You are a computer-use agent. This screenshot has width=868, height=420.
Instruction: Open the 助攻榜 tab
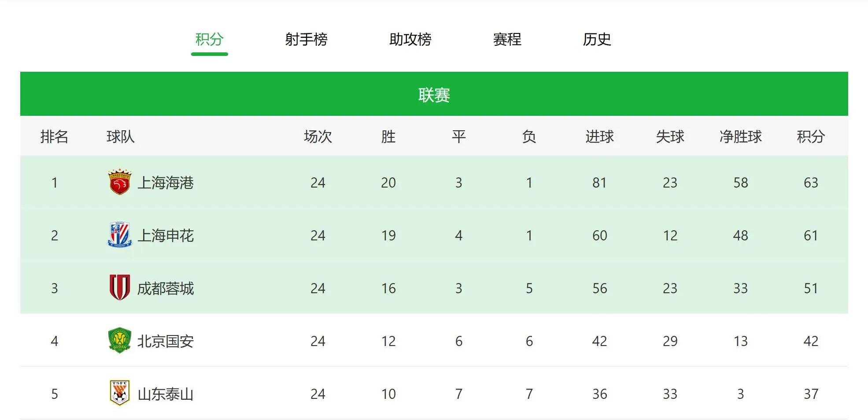click(x=410, y=40)
